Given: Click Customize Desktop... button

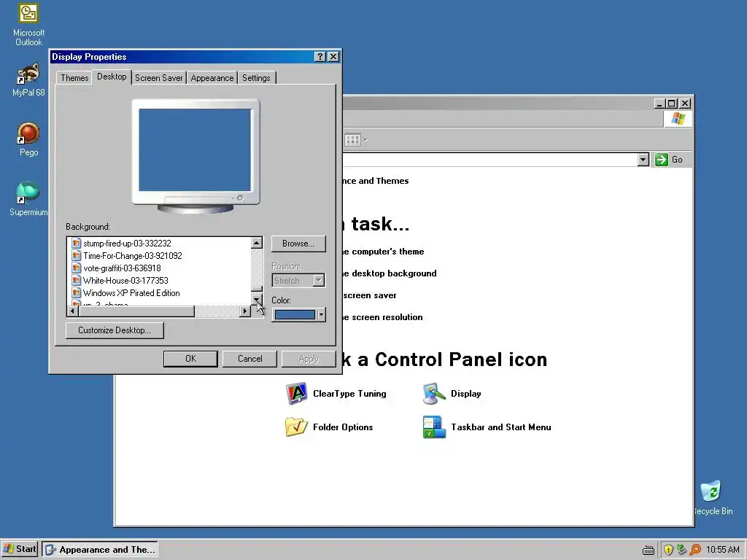Looking at the screenshot, I should 115,330.
